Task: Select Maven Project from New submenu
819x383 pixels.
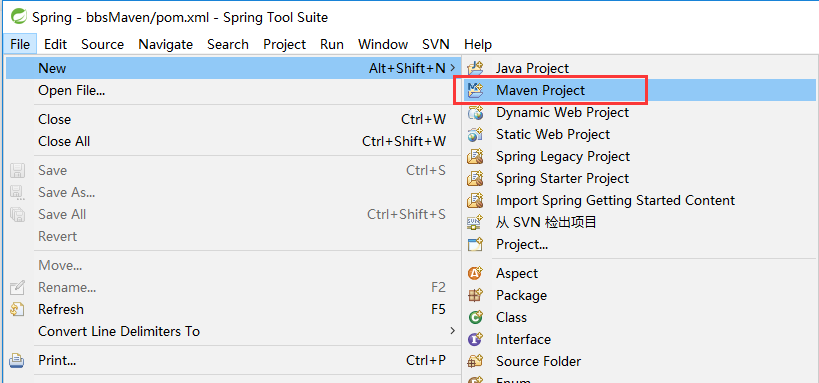Action: pyautogui.click(x=640, y=90)
